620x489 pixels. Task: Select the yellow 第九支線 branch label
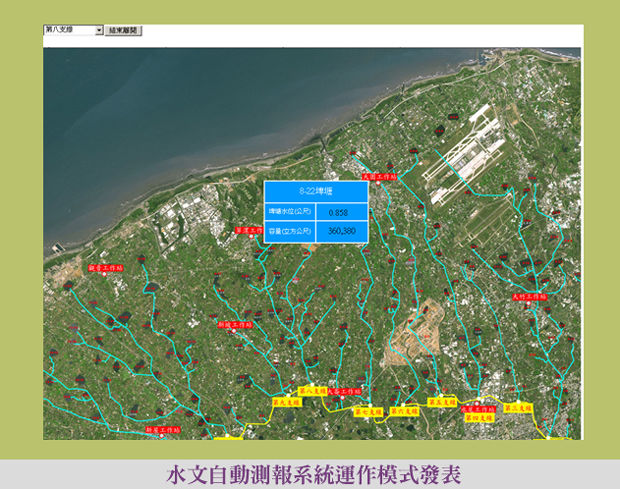pyautogui.click(x=287, y=401)
